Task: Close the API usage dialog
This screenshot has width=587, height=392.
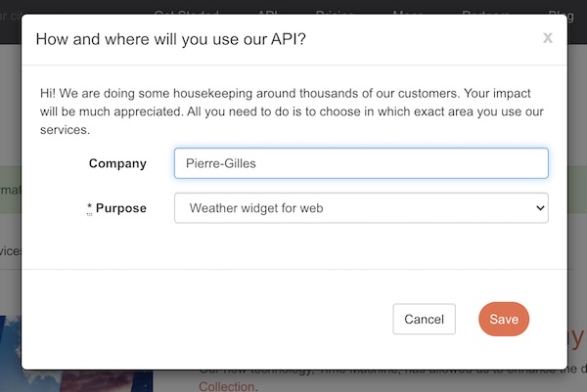Action: (548, 38)
